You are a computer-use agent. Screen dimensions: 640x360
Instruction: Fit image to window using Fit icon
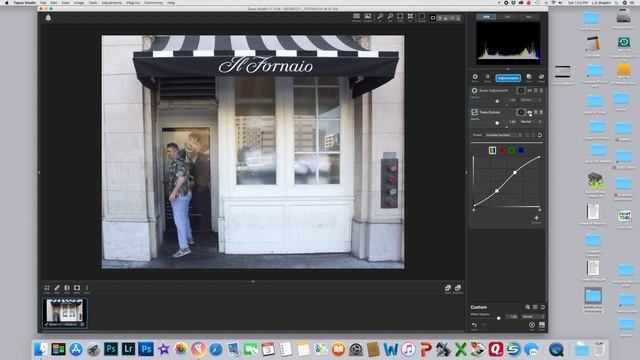[x=400, y=17]
